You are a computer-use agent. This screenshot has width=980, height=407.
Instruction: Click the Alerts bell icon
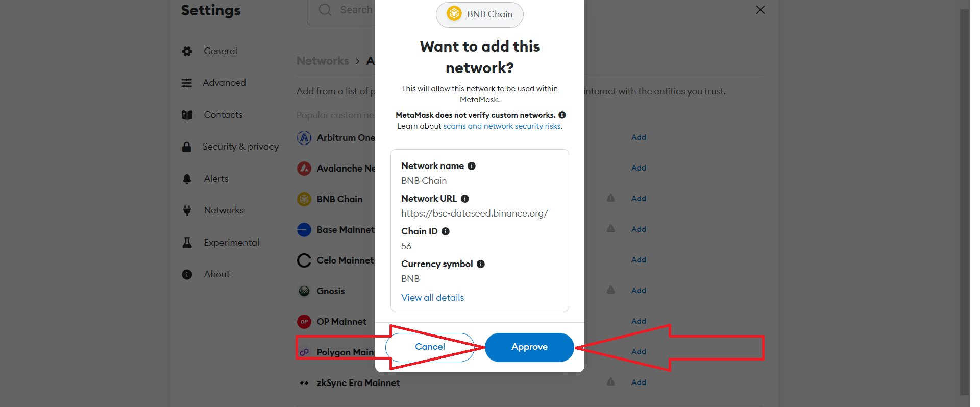click(x=187, y=178)
